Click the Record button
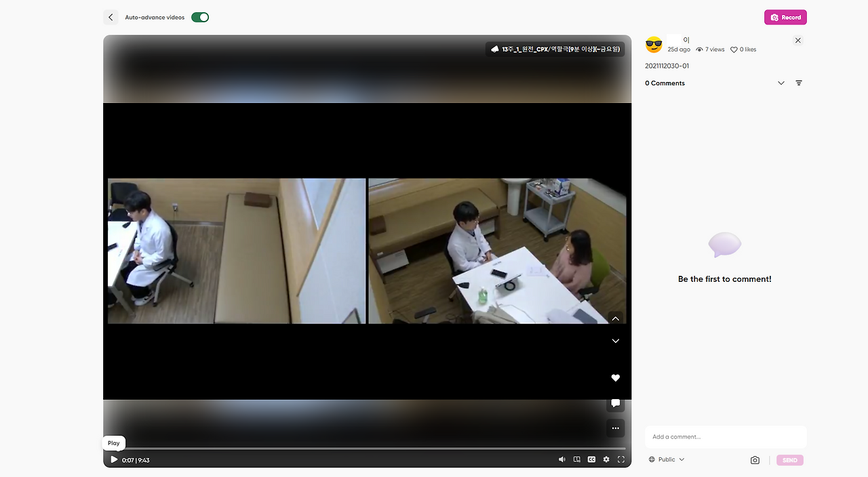The image size is (868, 477). point(785,17)
